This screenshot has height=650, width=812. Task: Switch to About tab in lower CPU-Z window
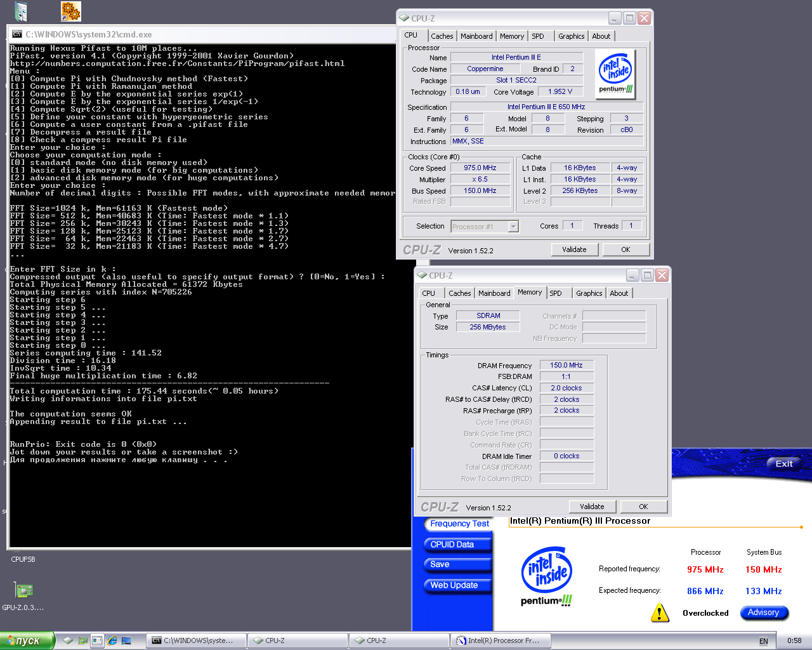click(x=619, y=293)
